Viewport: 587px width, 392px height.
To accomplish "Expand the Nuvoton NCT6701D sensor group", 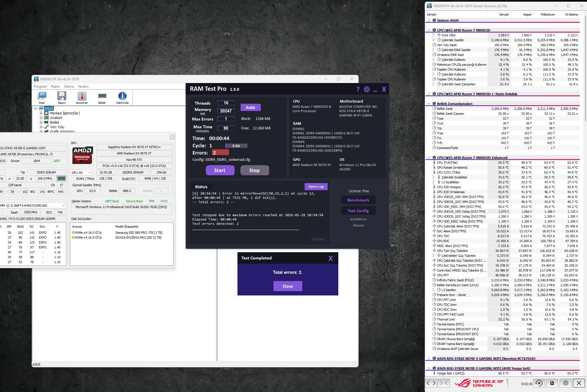I will (429, 358).
